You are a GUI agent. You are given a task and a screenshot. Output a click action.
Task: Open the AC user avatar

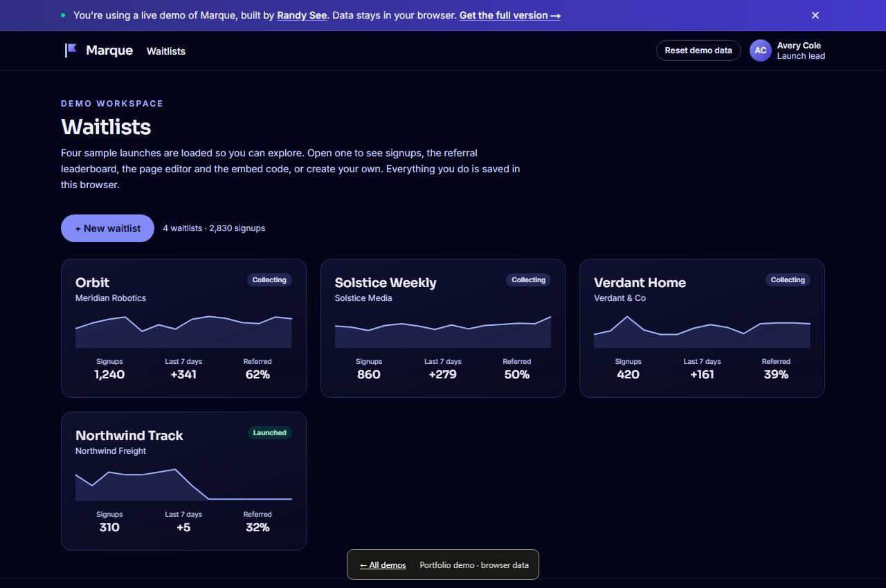[x=761, y=50]
